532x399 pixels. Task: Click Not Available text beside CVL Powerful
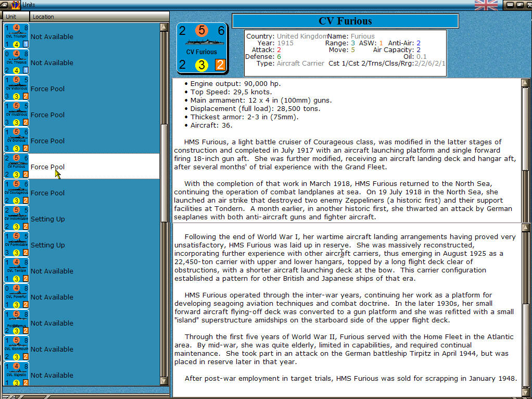52,297
